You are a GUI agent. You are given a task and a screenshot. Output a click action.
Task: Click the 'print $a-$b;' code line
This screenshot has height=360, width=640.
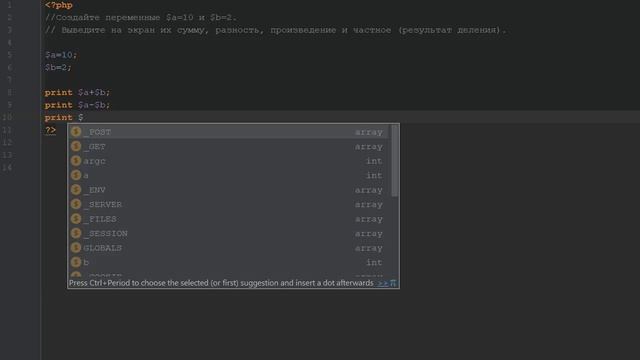[x=78, y=105]
